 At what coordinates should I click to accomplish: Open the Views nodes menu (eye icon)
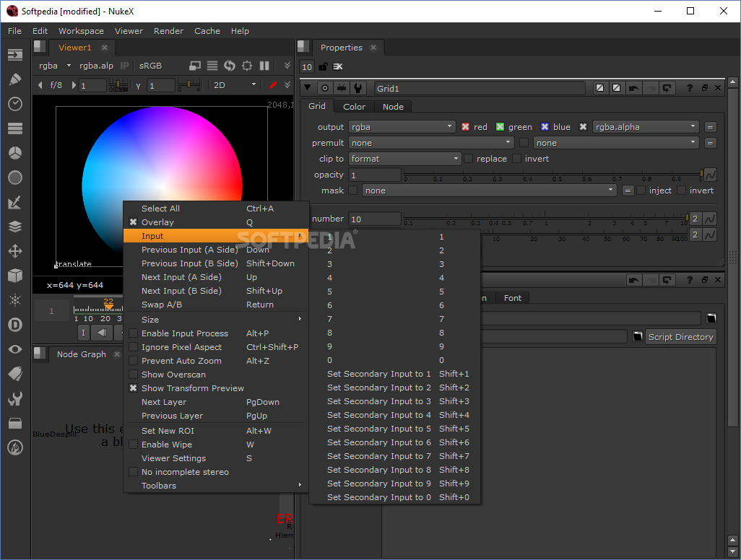point(15,349)
